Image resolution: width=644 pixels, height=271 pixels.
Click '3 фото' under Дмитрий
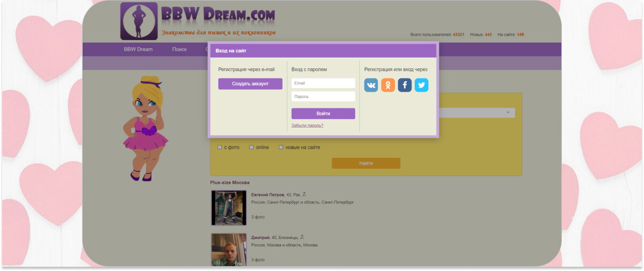[258, 260]
